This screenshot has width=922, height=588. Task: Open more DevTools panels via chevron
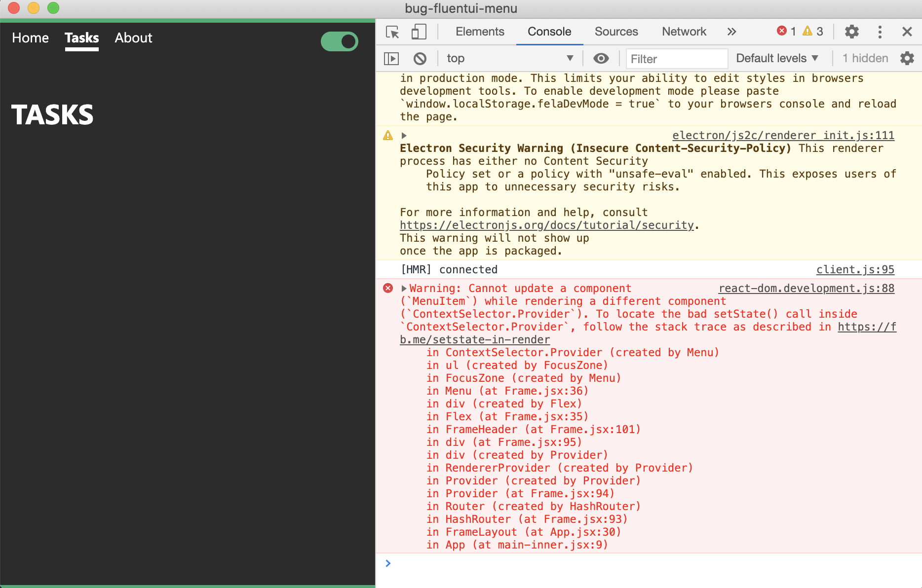pos(731,31)
